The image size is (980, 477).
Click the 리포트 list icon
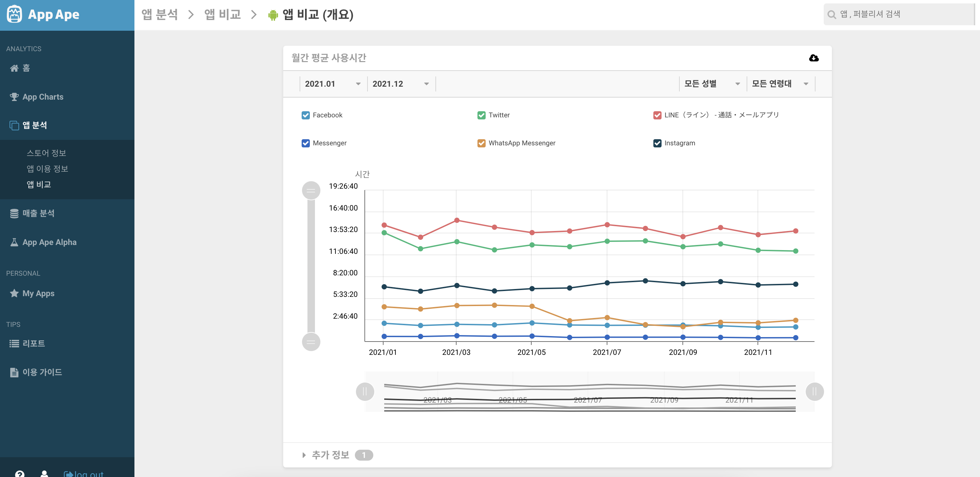(x=14, y=344)
